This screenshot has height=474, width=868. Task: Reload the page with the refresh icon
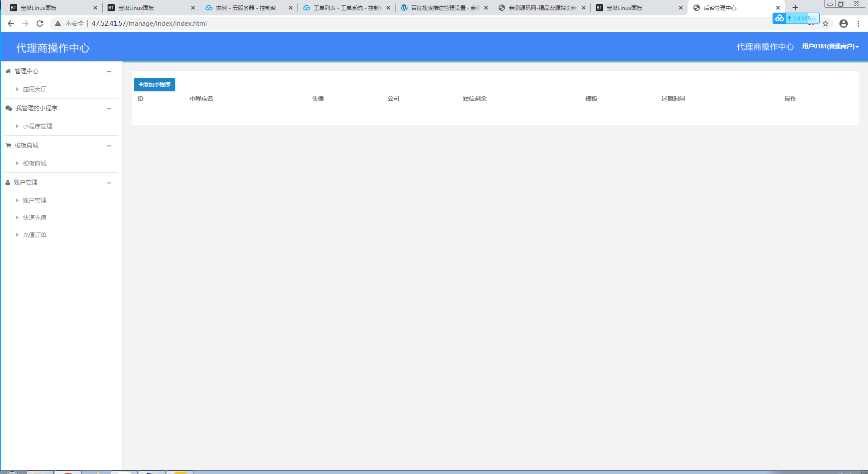40,24
